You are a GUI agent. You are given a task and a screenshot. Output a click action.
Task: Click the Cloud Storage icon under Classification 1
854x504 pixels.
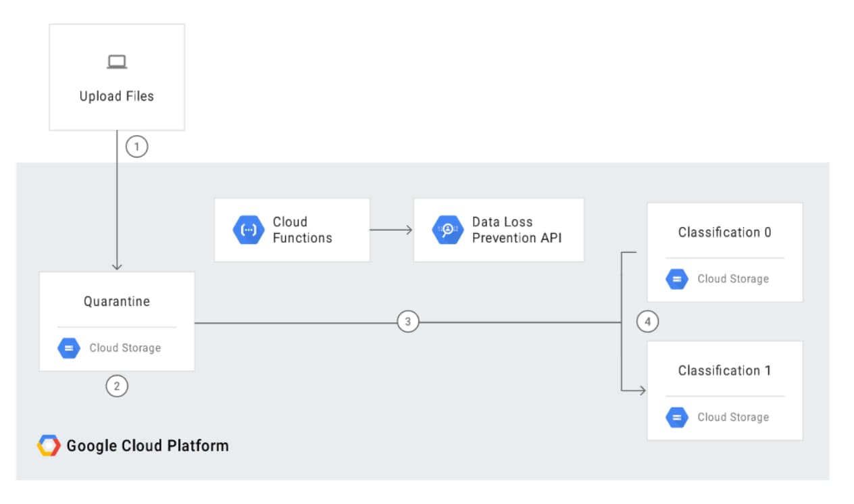tap(677, 417)
